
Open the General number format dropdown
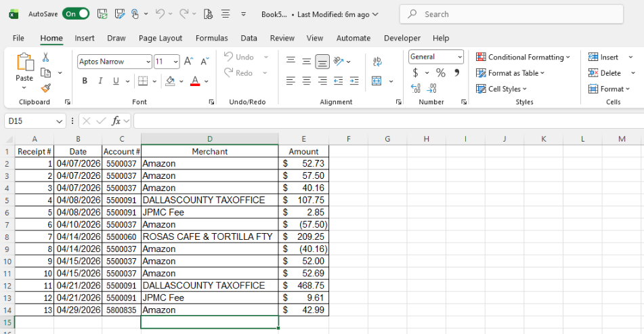coord(460,57)
